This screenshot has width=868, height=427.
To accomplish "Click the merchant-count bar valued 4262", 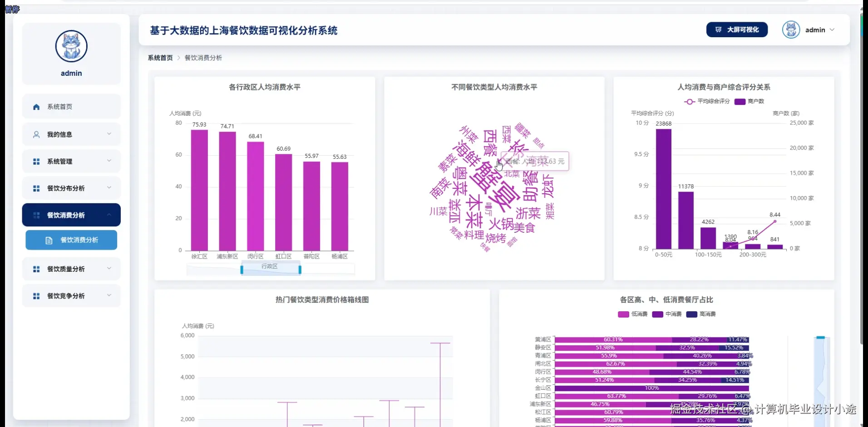I will coord(708,238).
